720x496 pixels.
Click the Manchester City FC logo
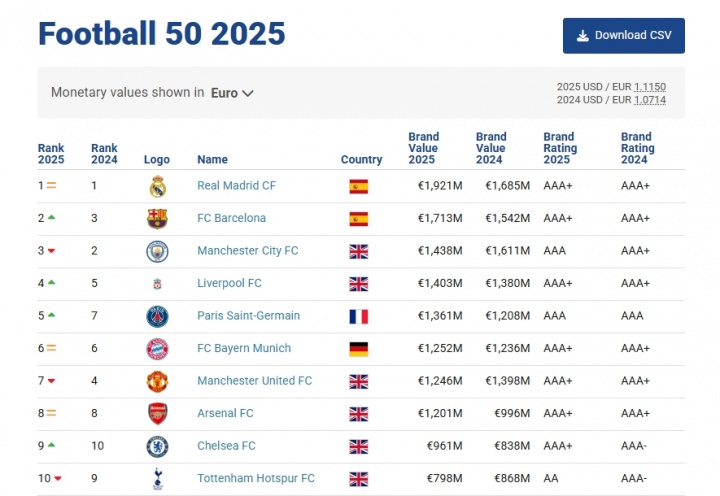(157, 251)
